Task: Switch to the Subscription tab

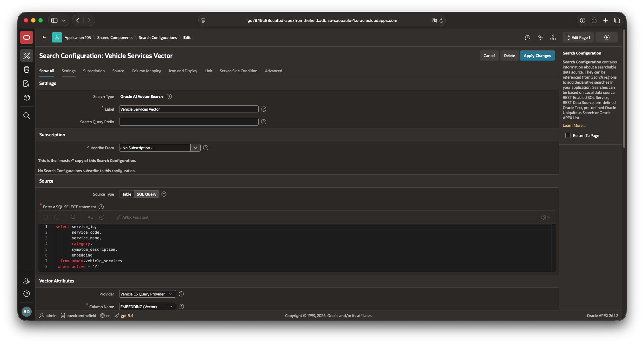Action: (x=94, y=71)
